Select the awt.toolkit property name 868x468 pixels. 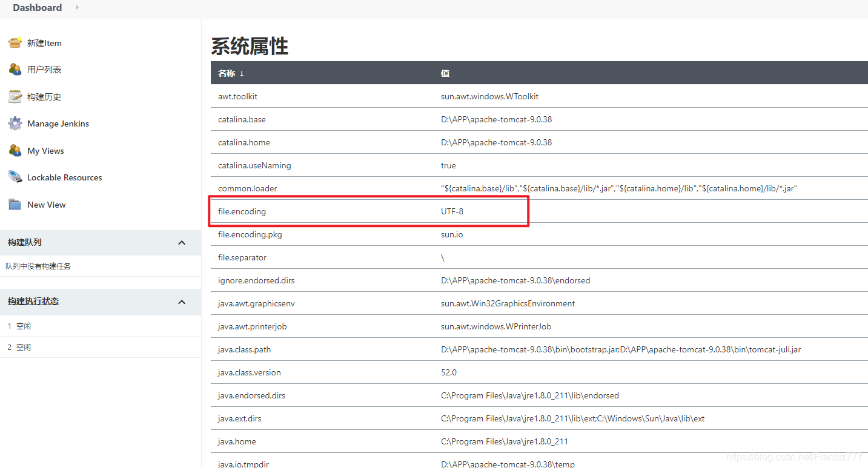tap(237, 96)
